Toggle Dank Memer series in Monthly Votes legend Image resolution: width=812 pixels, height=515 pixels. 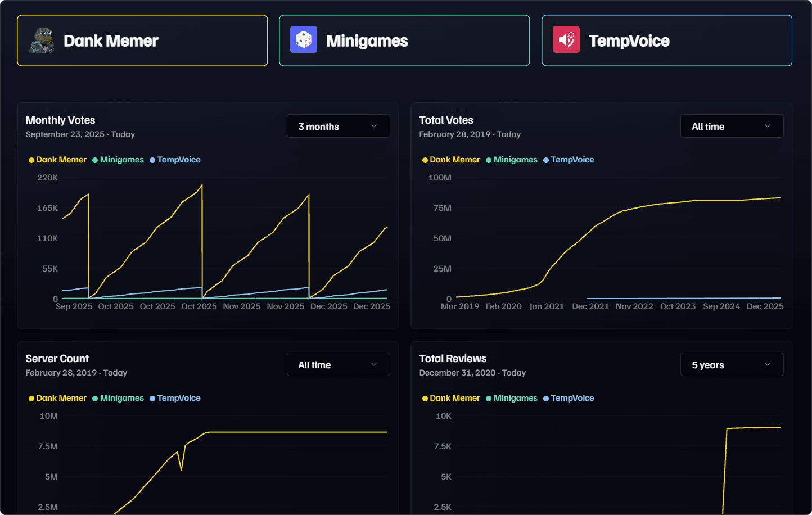(61, 160)
